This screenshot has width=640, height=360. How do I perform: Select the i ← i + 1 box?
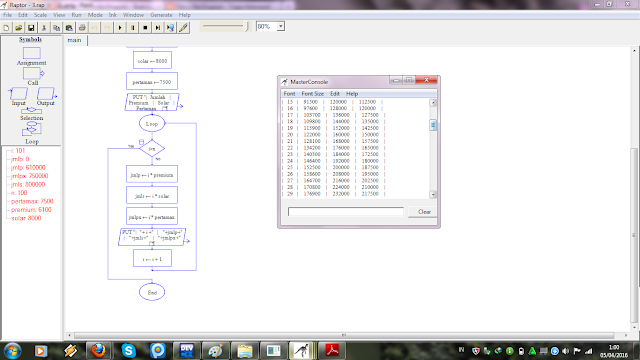(152, 258)
